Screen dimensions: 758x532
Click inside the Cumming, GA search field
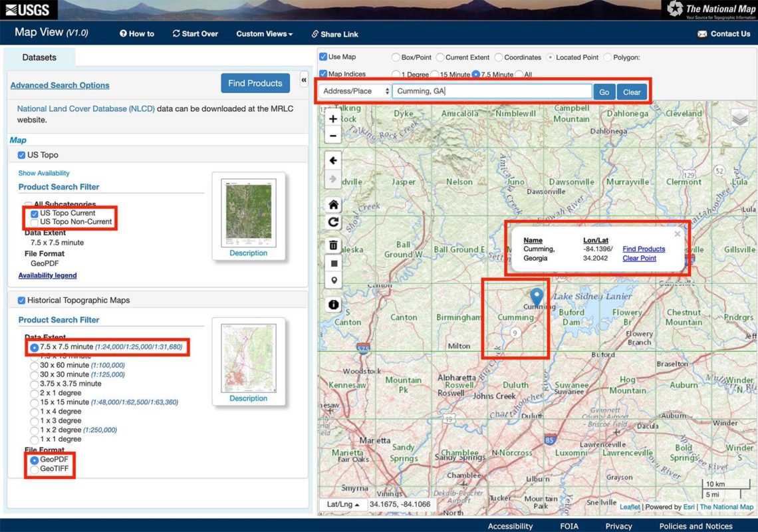[x=492, y=92]
